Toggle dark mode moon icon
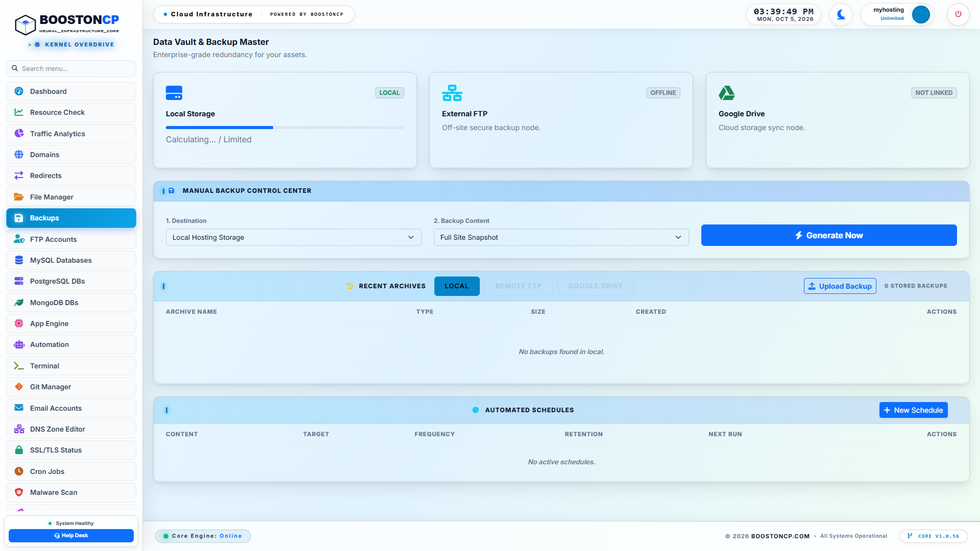This screenshot has height=551, width=980. pos(841,14)
